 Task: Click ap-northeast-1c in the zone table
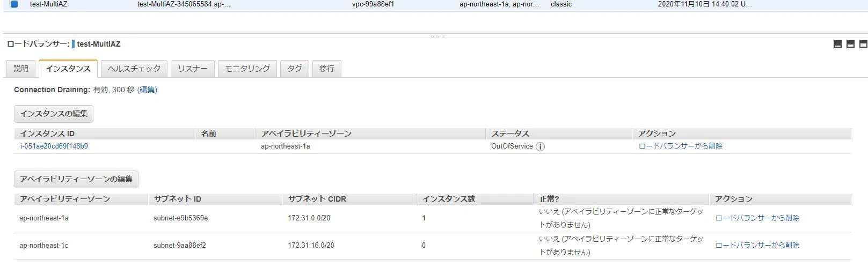[x=44, y=246]
